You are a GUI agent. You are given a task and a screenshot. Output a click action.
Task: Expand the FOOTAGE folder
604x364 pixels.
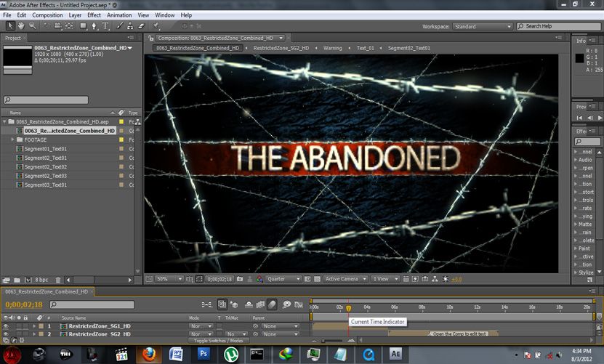[12, 139]
